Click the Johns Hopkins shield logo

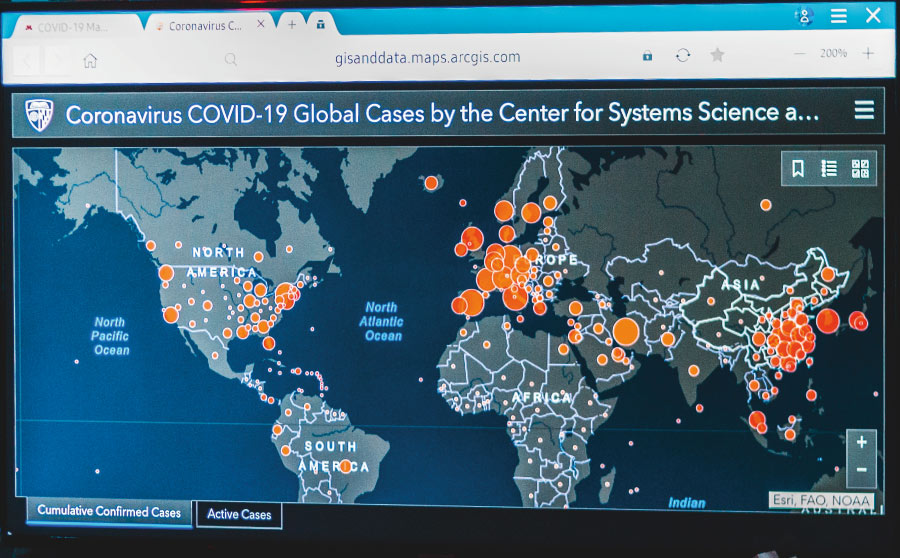pyautogui.click(x=40, y=115)
